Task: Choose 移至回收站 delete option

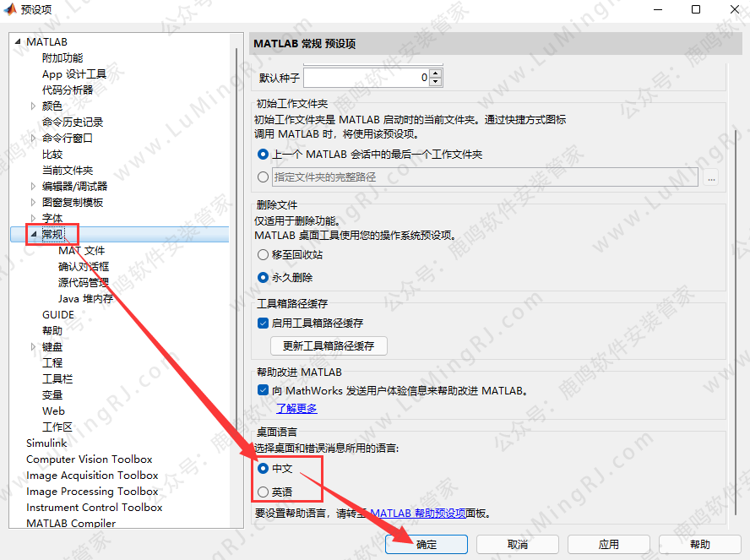Action: pyautogui.click(x=264, y=254)
